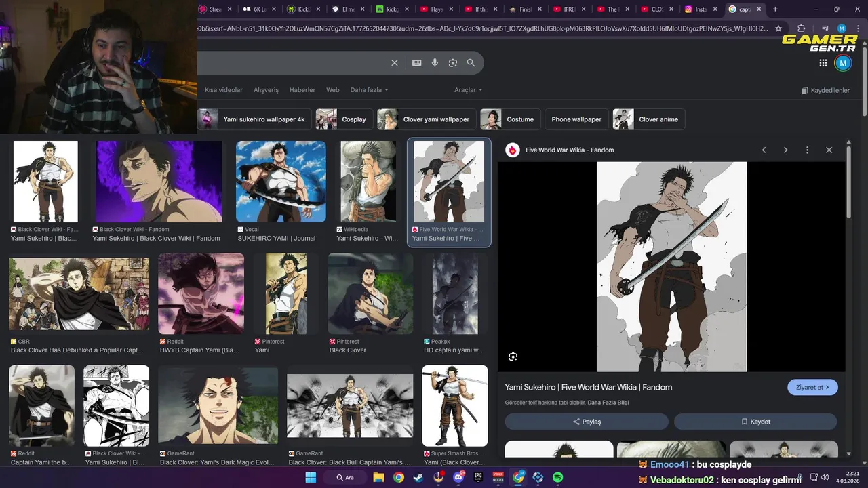Click the Lens icon on the preview image

click(513, 357)
